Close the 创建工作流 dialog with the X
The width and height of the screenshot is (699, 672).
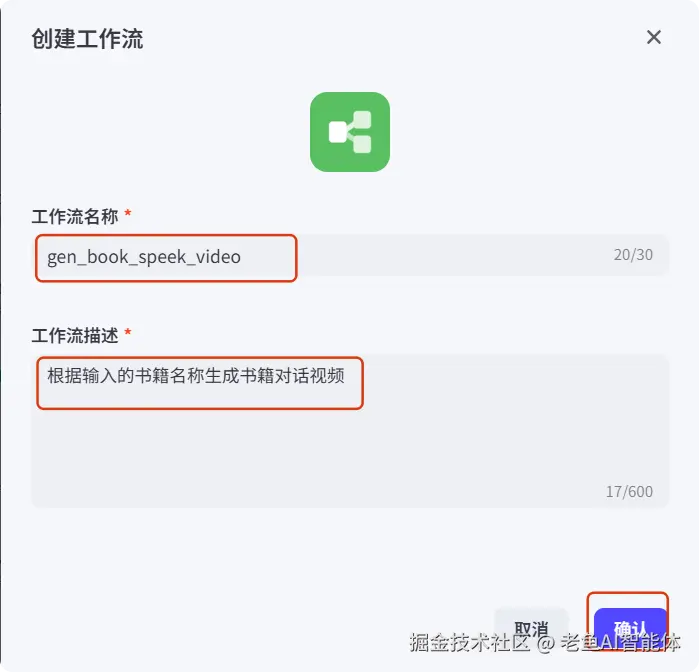(654, 37)
